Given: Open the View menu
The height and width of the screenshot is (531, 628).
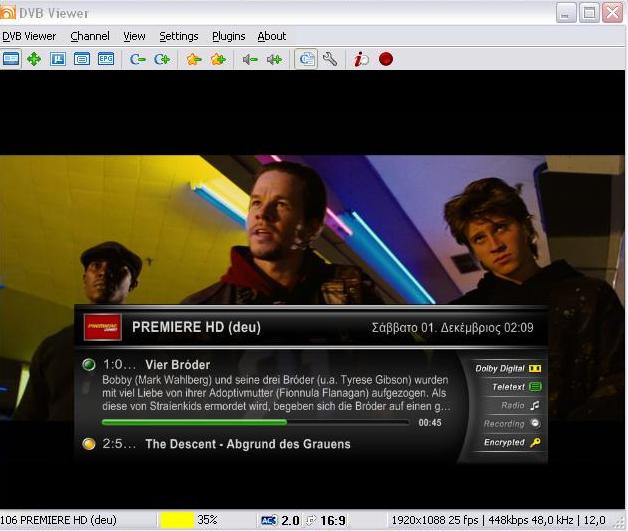Looking at the screenshot, I should 134,36.
